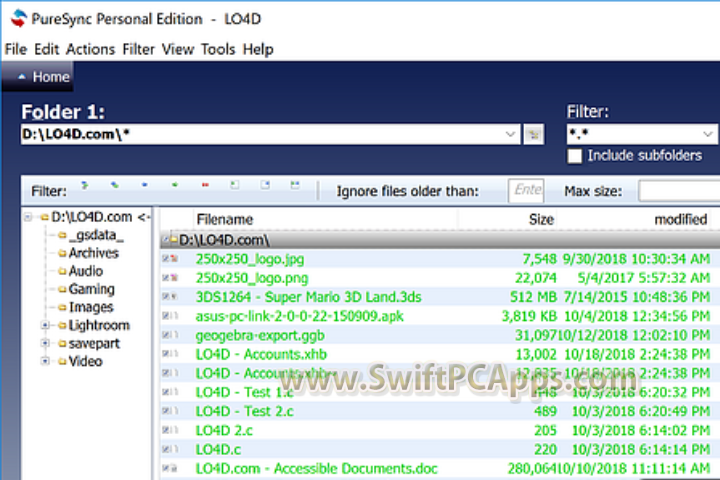This screenshot has height=480, width=720.
Task: Click the browse folder button beside Folder 1 path
Action: tap(534, 135)
